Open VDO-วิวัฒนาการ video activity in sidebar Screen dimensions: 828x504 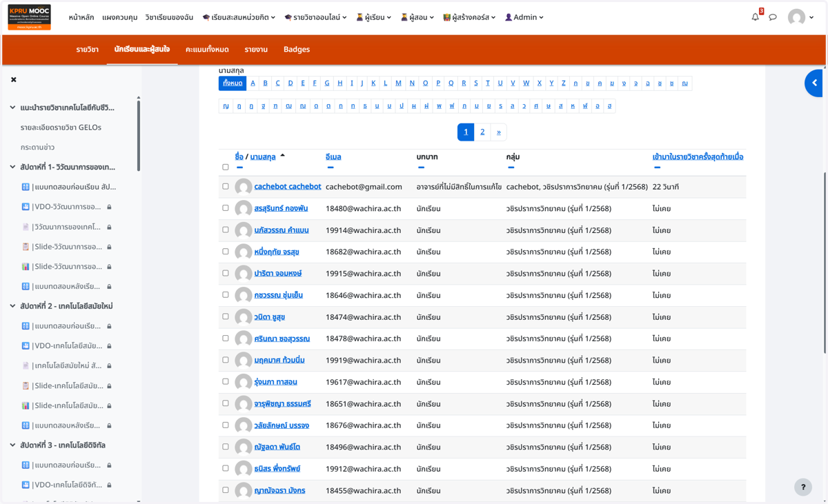[x=67, y=207]
